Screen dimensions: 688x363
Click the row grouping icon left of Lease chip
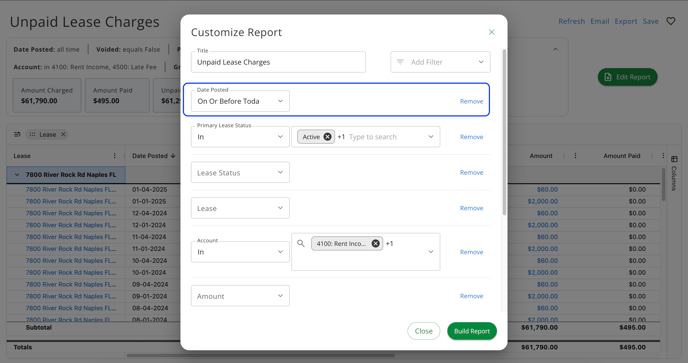click(x=17, y=134)
